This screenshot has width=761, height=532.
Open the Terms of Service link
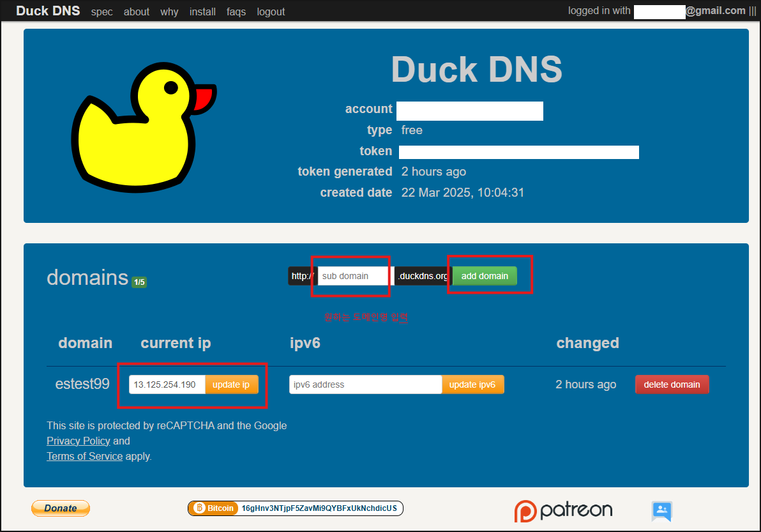pos(84,456)
